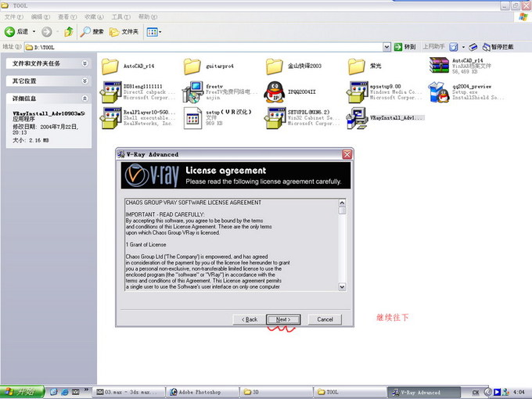Screen dimensions: 532x399
Task: Collapse the 详细信息 panel
Action: [x=84, y=99]
